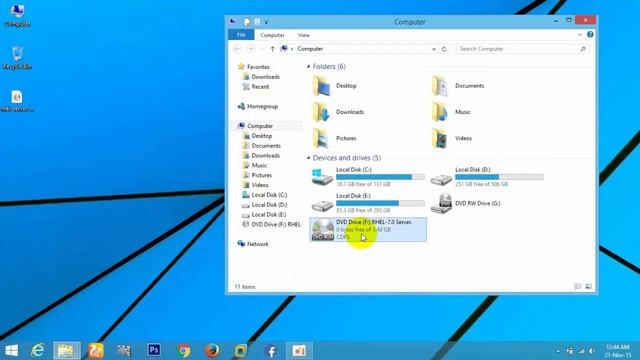Select Network in the navigation pane
640x360 pixels.
coord(258,244)
